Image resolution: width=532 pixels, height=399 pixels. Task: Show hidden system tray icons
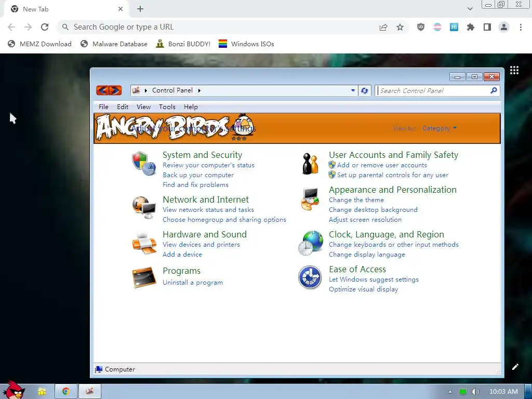click(450, 392)
